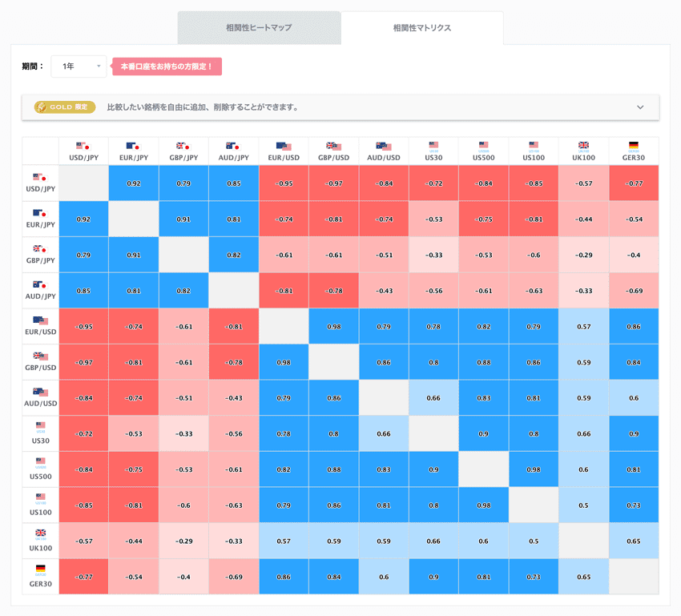
Task: Click the red -0.97 cell in USD/JPY row
Action: [333, 183]
